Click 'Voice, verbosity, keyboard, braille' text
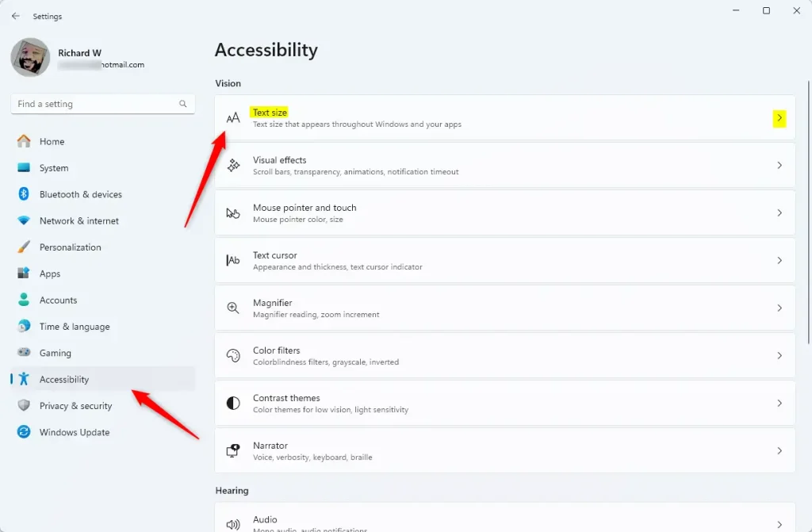 312,457
